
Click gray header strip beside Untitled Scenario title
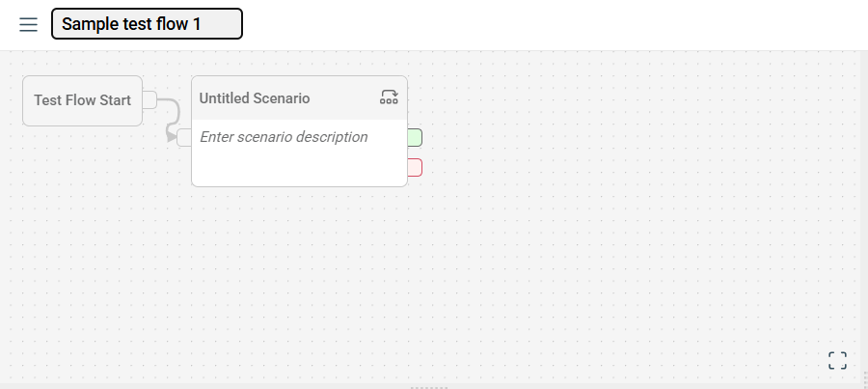coord(345,98)
